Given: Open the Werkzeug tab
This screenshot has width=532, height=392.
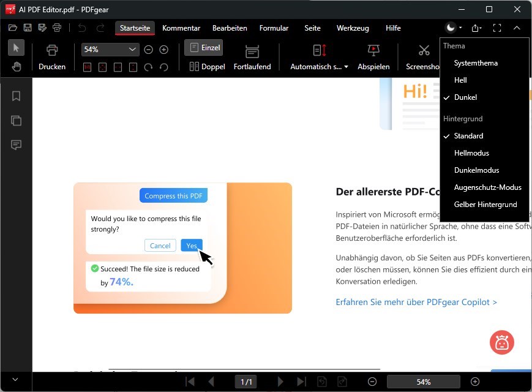Looking at the screenshot, I should (353, 28).
